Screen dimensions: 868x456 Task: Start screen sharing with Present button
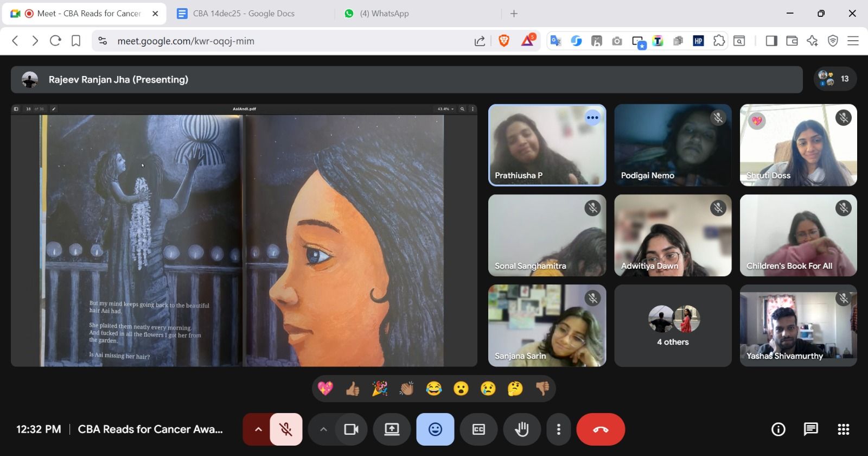392,429
